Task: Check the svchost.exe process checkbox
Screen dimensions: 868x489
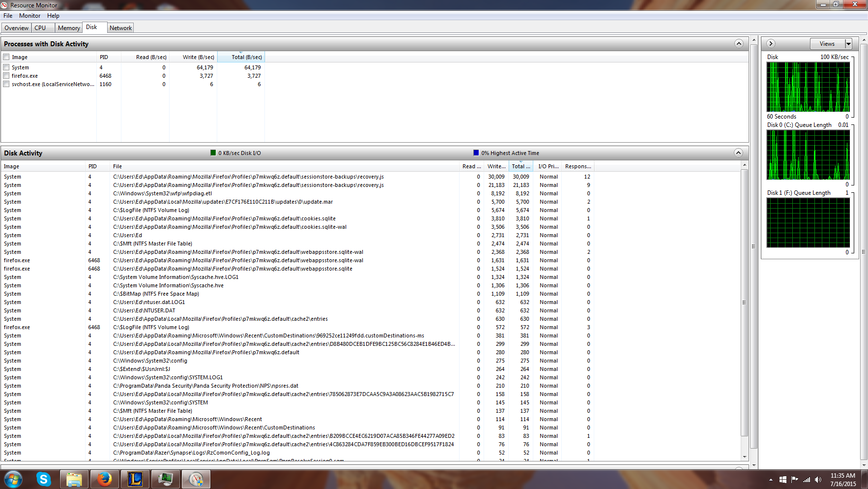Action: tap(6, 84)
